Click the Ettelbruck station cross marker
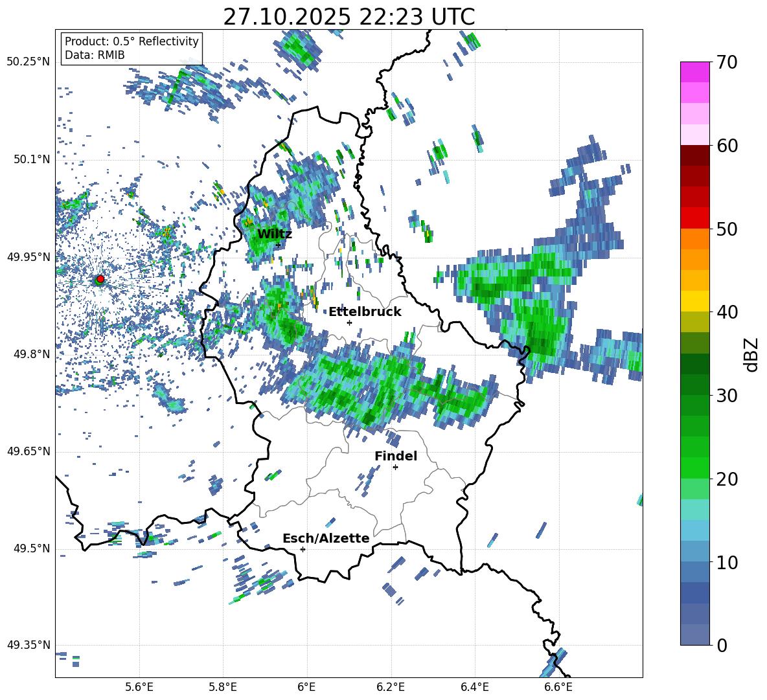 (349, 322)
